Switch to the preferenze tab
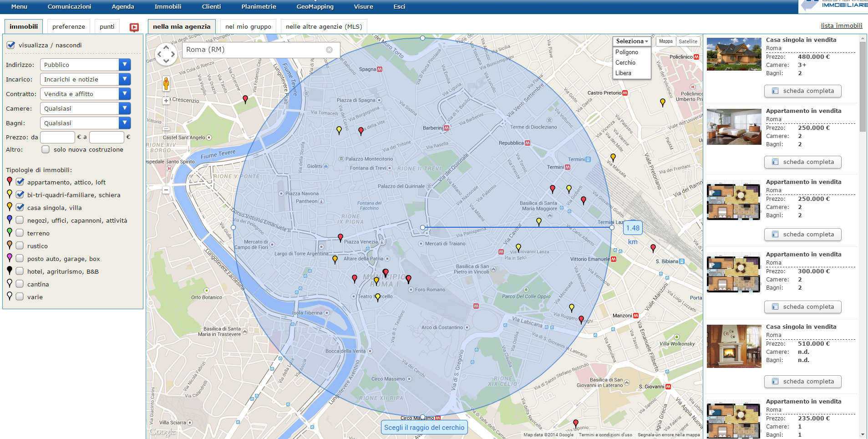Viewport: 868px width, 439px height. 68,26
